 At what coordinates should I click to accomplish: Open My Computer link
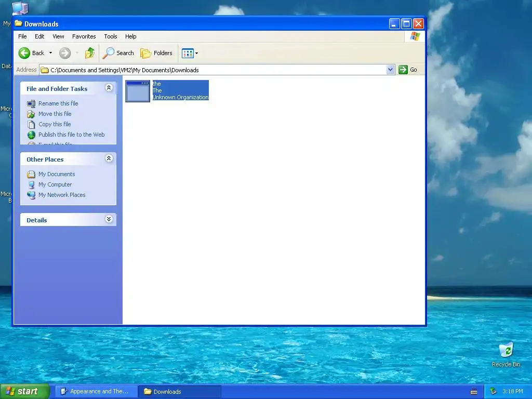[55, 184]
